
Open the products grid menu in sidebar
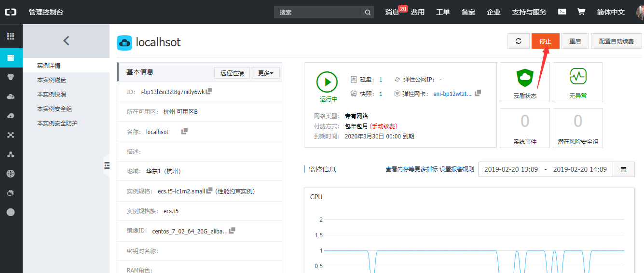coord(11,36)
